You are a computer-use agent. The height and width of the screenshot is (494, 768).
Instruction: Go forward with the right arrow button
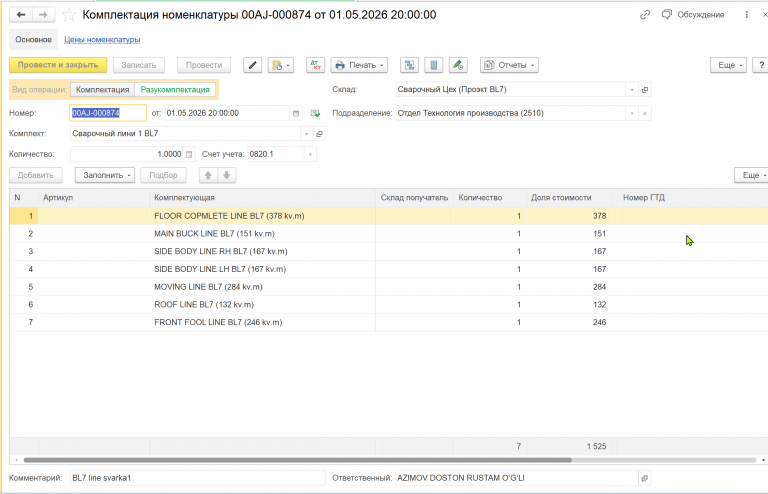[43, 15]
